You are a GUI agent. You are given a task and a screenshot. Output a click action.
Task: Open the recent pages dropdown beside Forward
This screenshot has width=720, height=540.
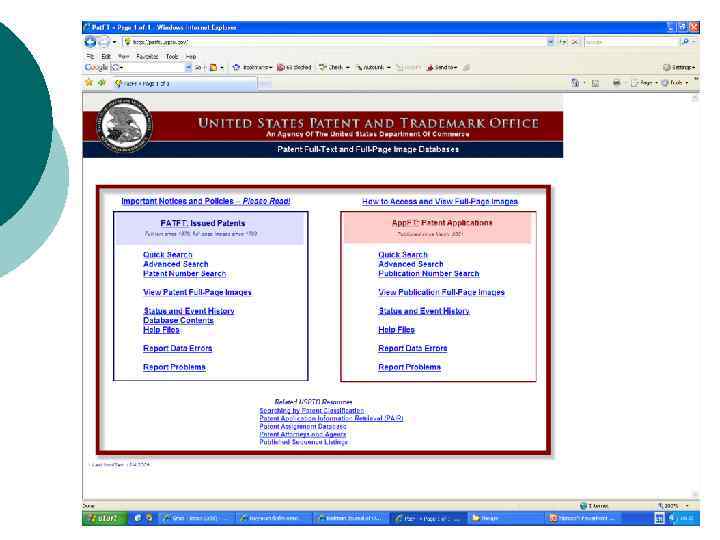click(114, 42)
